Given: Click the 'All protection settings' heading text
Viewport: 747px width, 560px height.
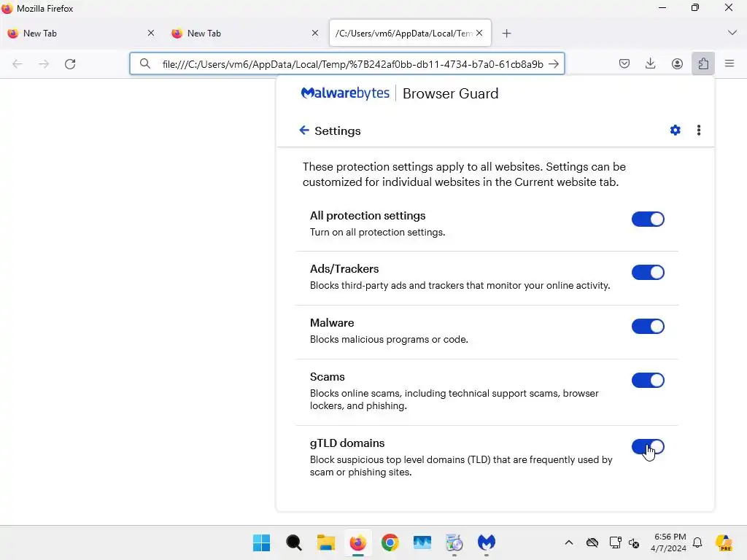Looking at the screenshot, I should (x=368, y=216).
